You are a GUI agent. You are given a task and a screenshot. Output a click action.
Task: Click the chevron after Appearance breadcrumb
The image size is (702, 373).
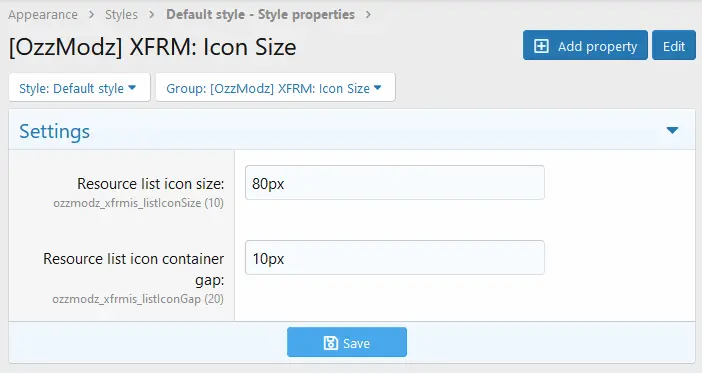[x=91, y=15]
